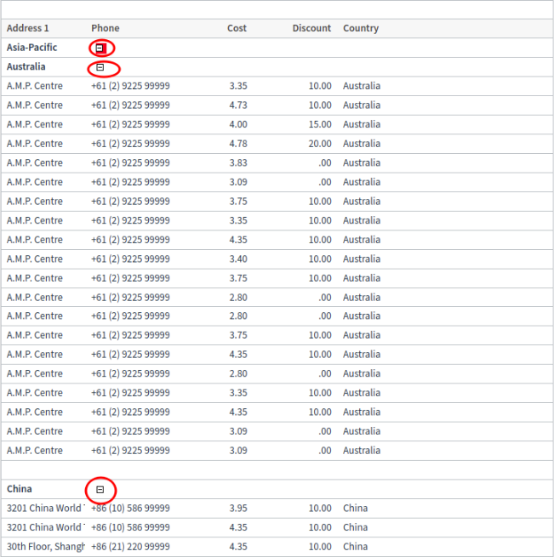Click the 30th Floor, Shanghai address cell

click(46, 546)
